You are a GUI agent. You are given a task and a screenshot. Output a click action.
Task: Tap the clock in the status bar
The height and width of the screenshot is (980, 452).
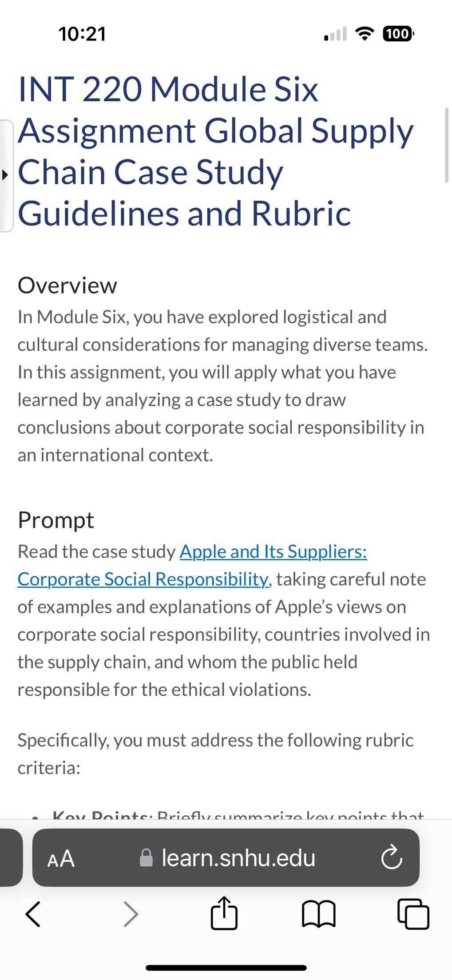83,33
